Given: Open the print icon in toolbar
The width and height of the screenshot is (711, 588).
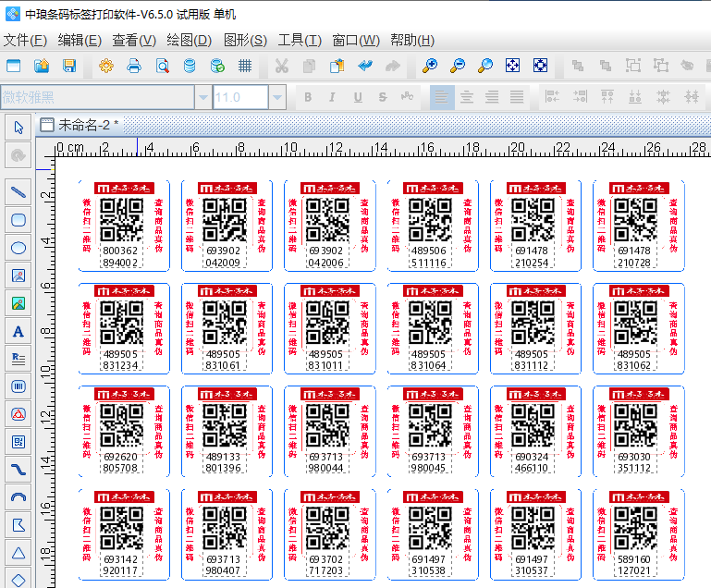Looking at the screenshot, I should (x=134, y=66).
